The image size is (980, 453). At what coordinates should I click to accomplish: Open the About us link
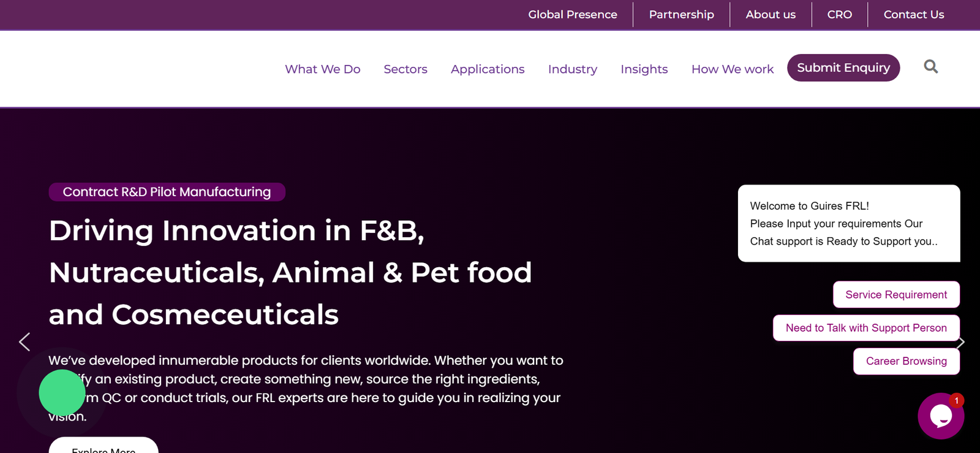click(771, 15)
